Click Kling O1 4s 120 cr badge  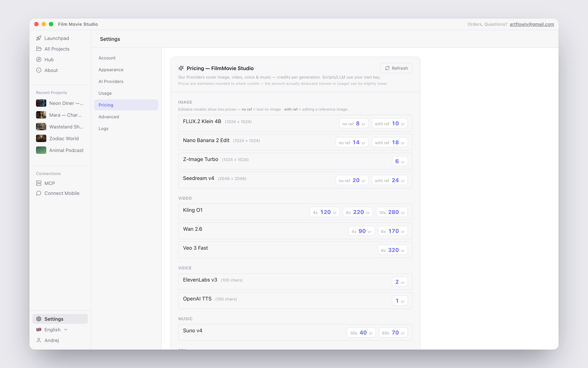coord(325,212)
